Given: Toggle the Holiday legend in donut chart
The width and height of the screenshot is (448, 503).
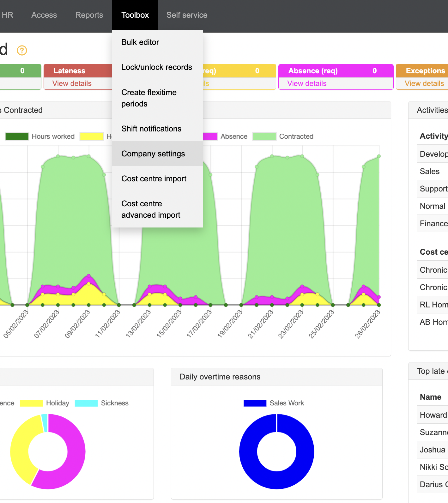Looking at the screenshot, I should 31,403.
